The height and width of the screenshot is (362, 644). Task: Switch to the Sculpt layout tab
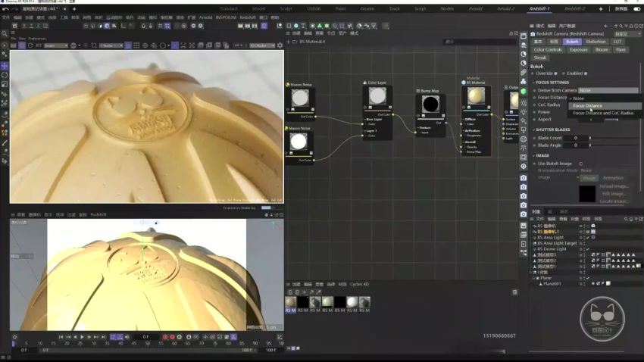pos(286,8)
